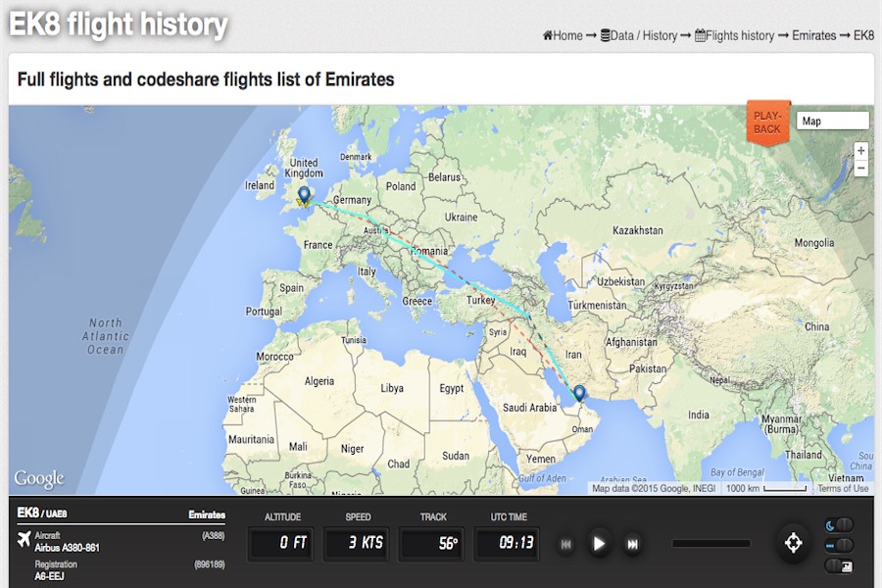Viewport: 882px width, 588px height.
Task: Click the Turkey label on map
Action: [481, 300]
